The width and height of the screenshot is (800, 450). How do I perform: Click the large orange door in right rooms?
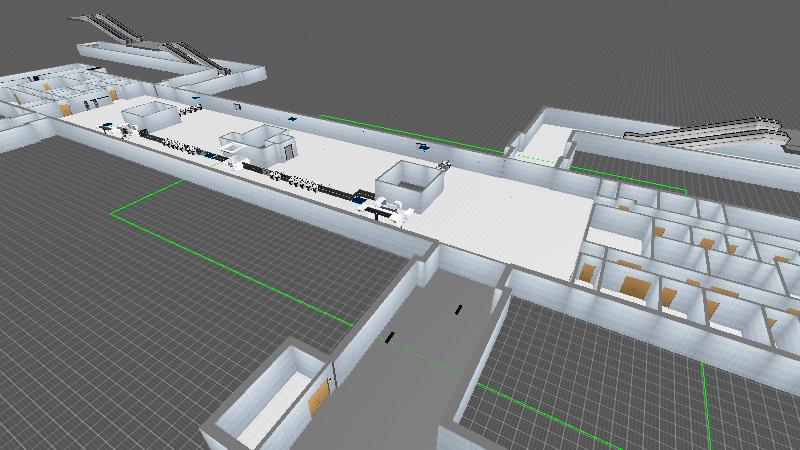633,288
